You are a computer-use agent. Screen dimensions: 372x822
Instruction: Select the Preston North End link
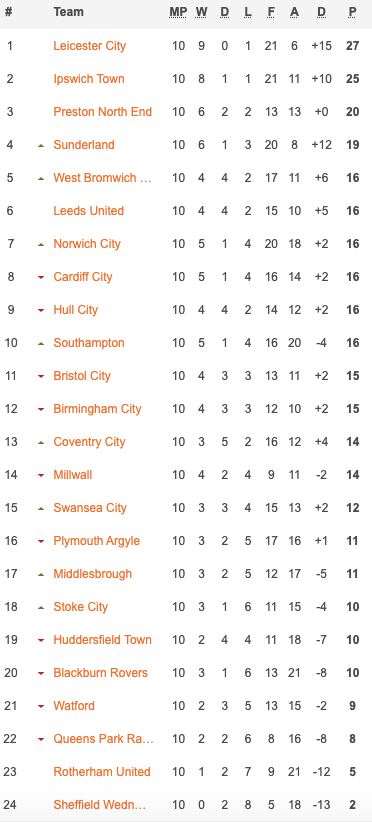click(x=103, y=112)
